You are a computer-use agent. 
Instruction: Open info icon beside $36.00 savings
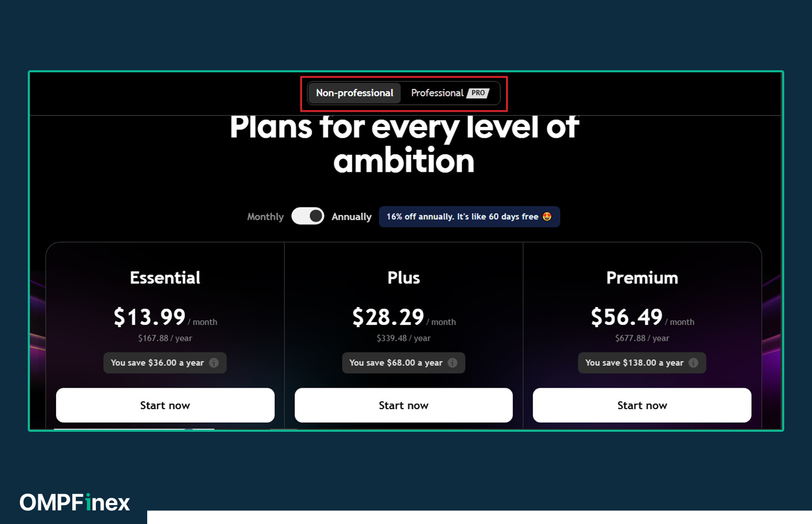tap(214, 363)
